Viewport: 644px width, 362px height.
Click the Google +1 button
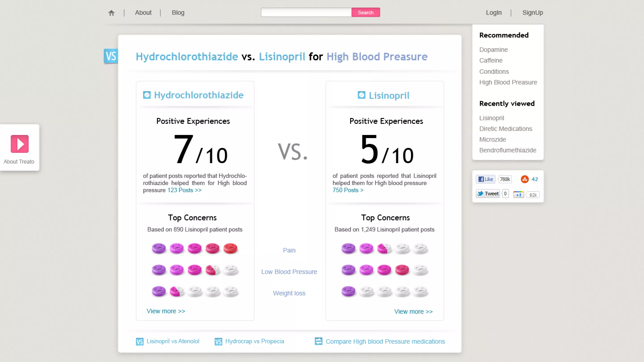click(x=518, y=194)
